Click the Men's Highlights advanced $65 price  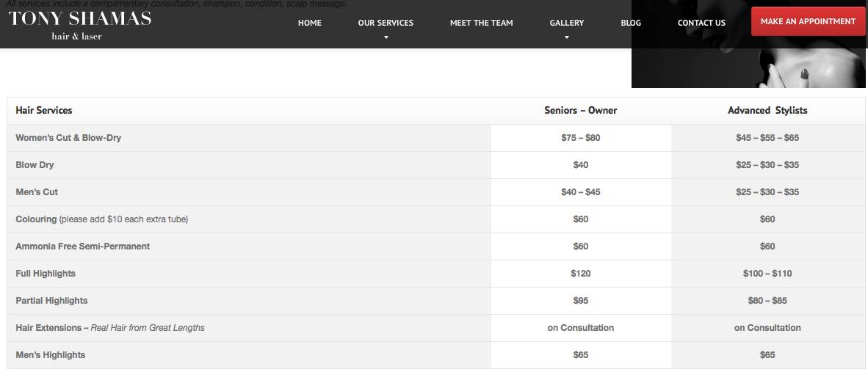767,354
